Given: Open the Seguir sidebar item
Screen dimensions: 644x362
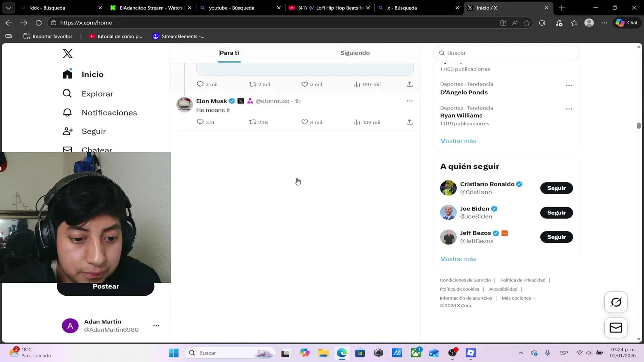Looking at the screenshot, I should point(84,131).
